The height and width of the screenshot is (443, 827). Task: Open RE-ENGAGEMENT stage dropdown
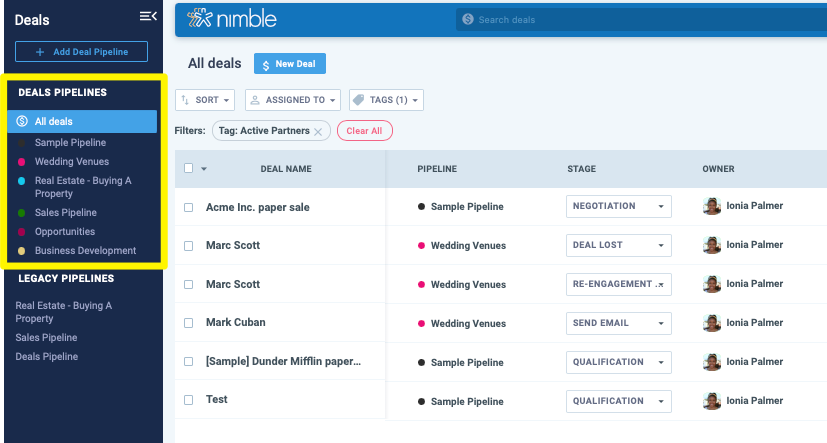point(619,284)
